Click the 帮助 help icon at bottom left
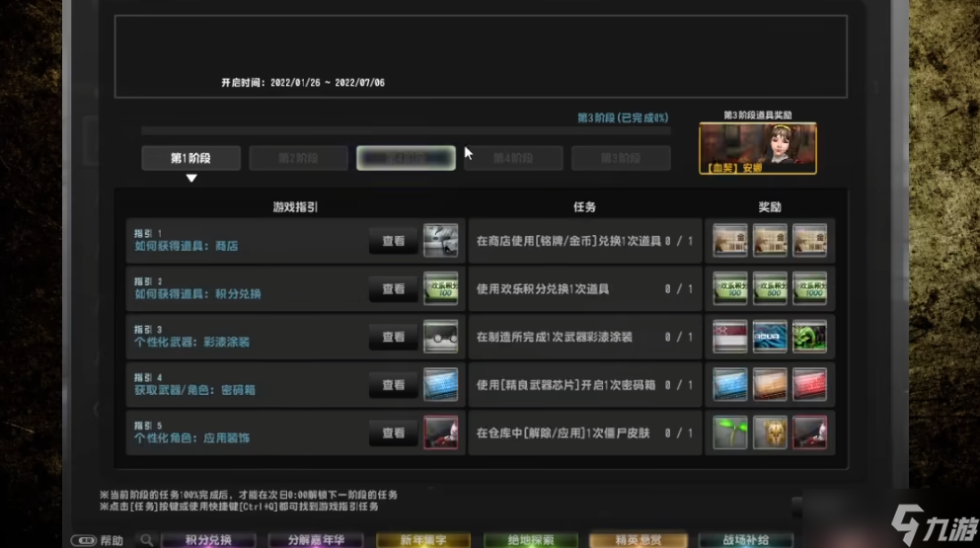This screenshot has height=548, width=980. point(84,540)
